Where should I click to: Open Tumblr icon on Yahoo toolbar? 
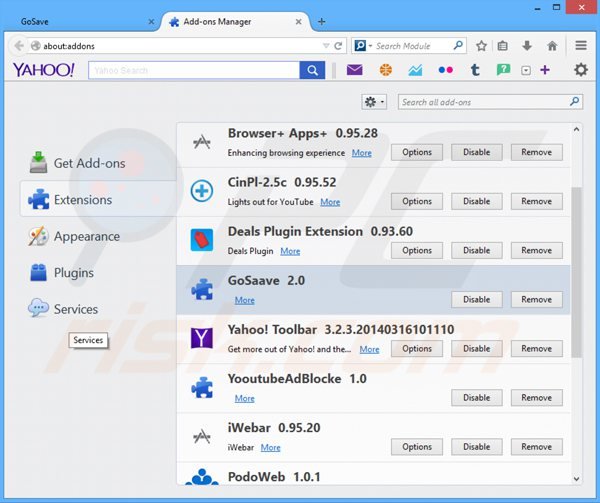475,70
